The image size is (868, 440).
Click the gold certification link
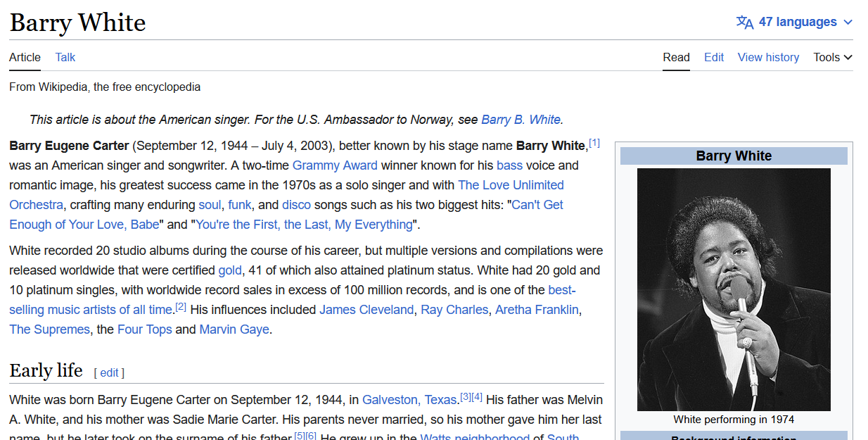(x=230, y=270)
